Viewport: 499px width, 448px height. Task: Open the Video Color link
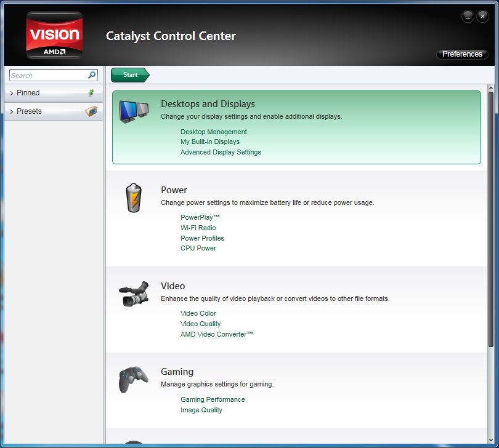point(198,313)
